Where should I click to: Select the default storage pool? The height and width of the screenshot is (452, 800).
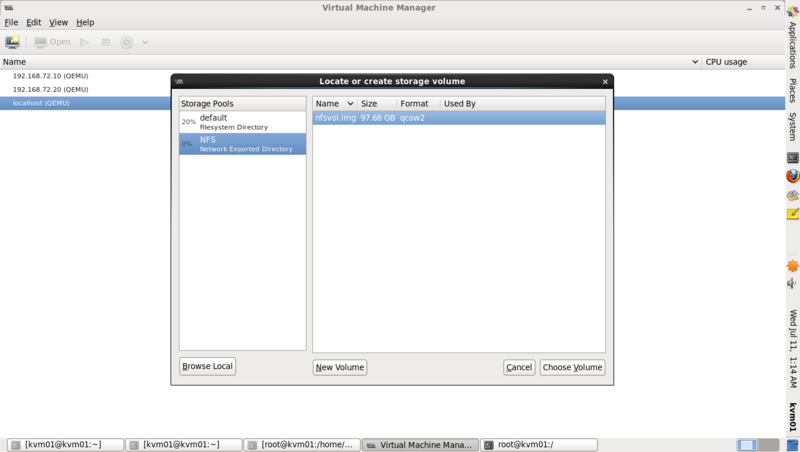click(242, 122)
